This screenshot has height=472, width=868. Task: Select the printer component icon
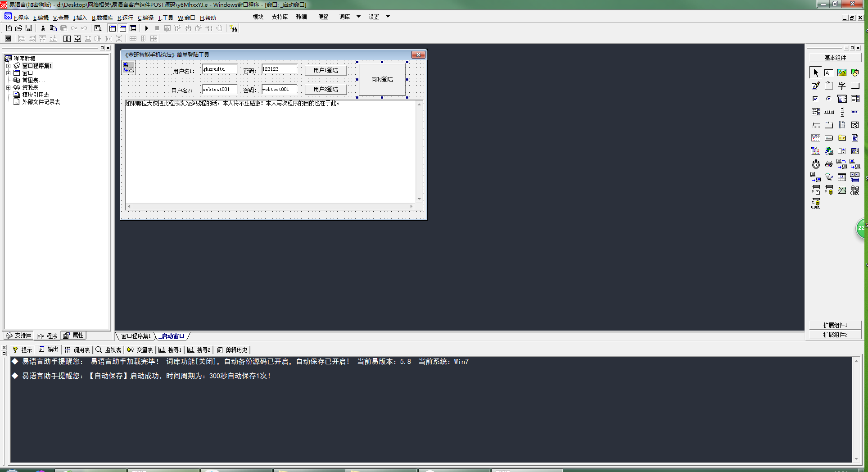[828, 164]
